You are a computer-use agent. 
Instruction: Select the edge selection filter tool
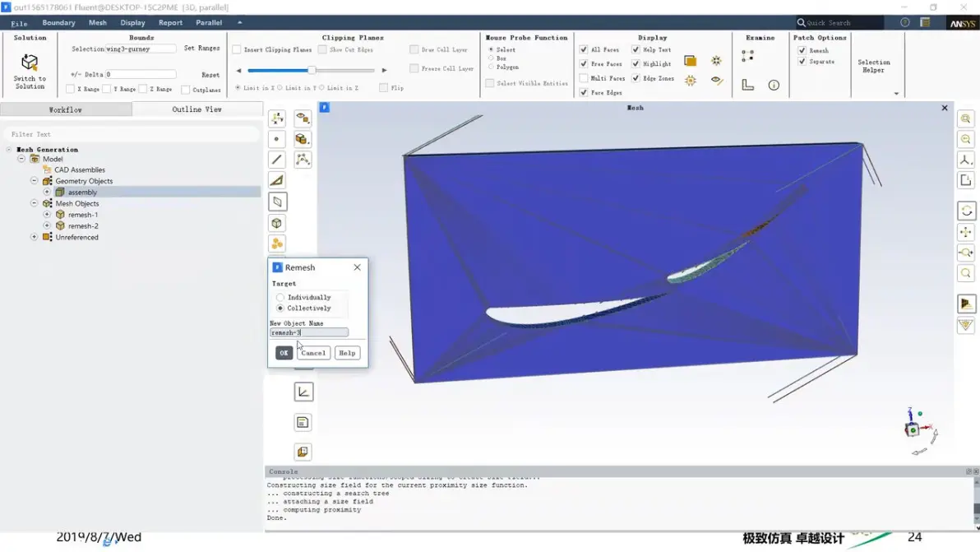[x=277, y=160]
